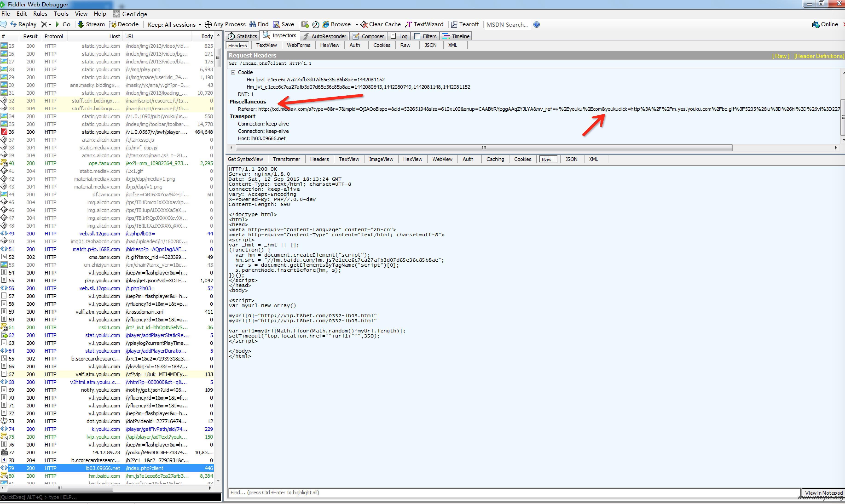The height and width of the screenshot is (504, 845).
Task: Switch to the AutoResponder tab
Action: [325, 36]
